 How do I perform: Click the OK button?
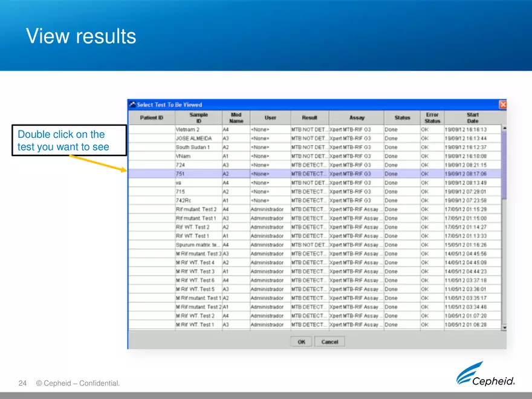300,341
